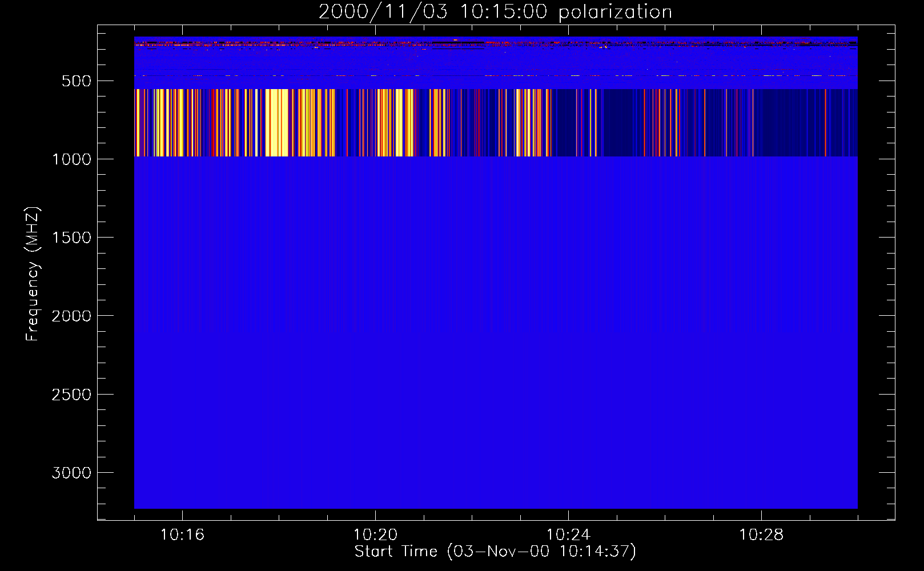Click the 1000 frequency tick label
This screenshot has height=571, width=924.
(x=71, y=159)
